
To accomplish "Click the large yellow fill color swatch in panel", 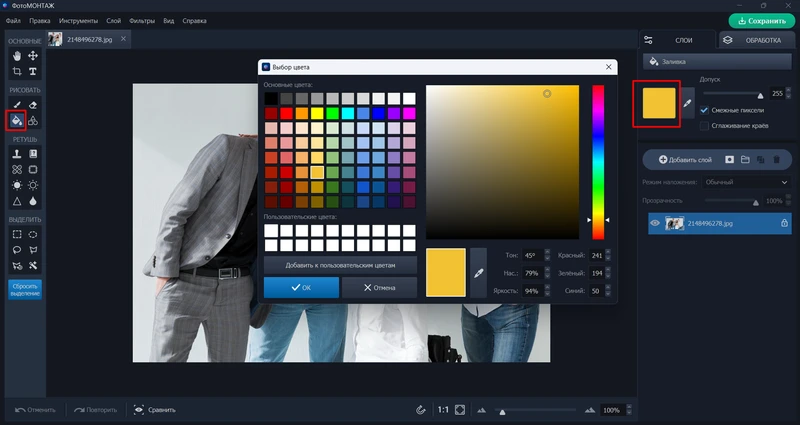I will click(659, 103).
